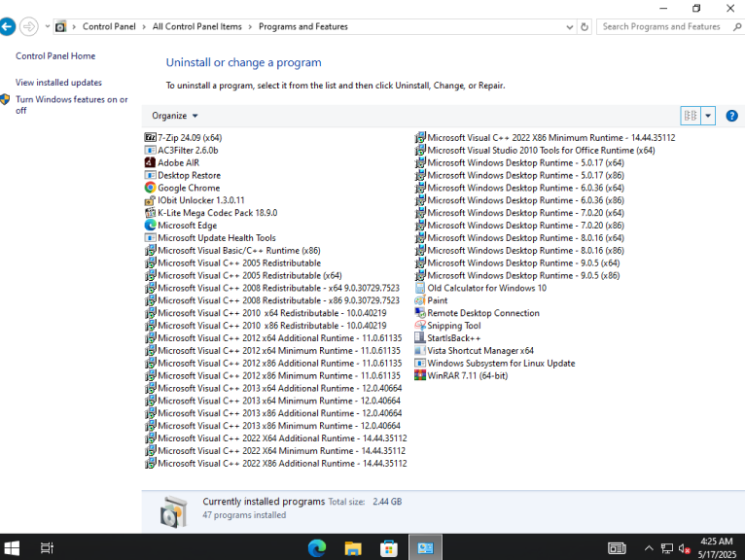This screenshot has height=560, width=745.
Task: Show hidden tray icons chevron
Action: coord(649,548)
